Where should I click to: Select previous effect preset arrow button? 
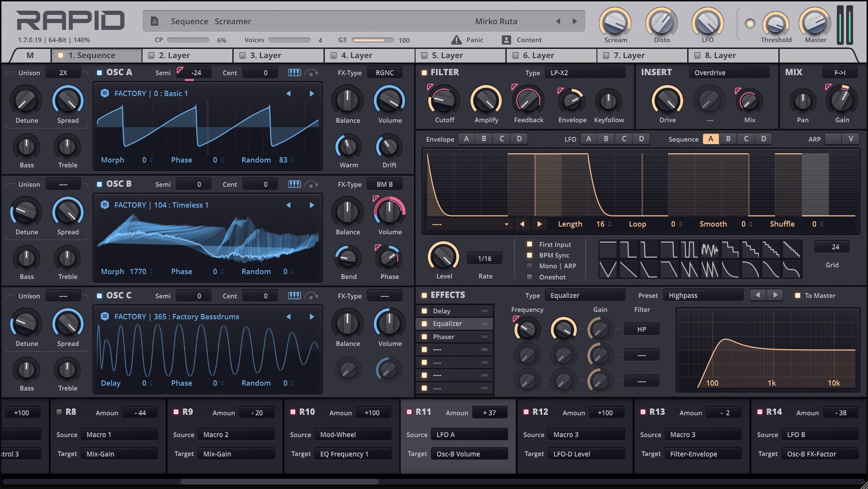[758, 295]
